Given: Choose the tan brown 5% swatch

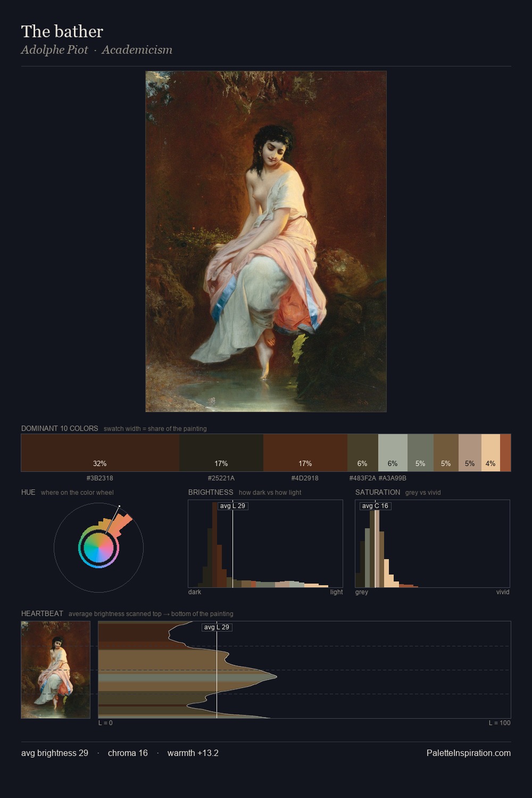Looking at the screenshot, I should [446, 453].
